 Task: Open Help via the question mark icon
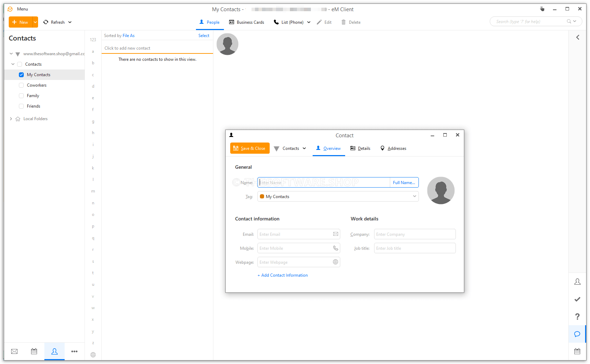577,316
